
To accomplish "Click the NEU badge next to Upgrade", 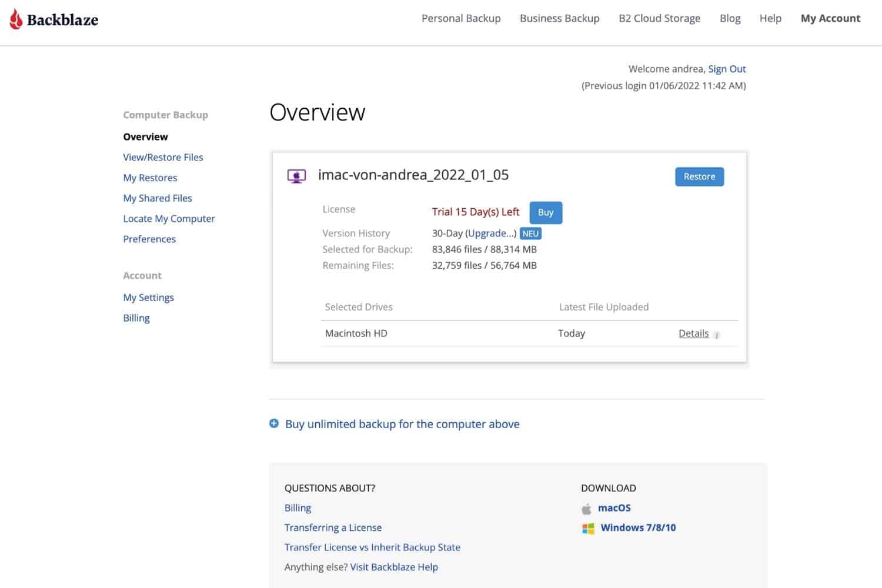I will (530, 233).
